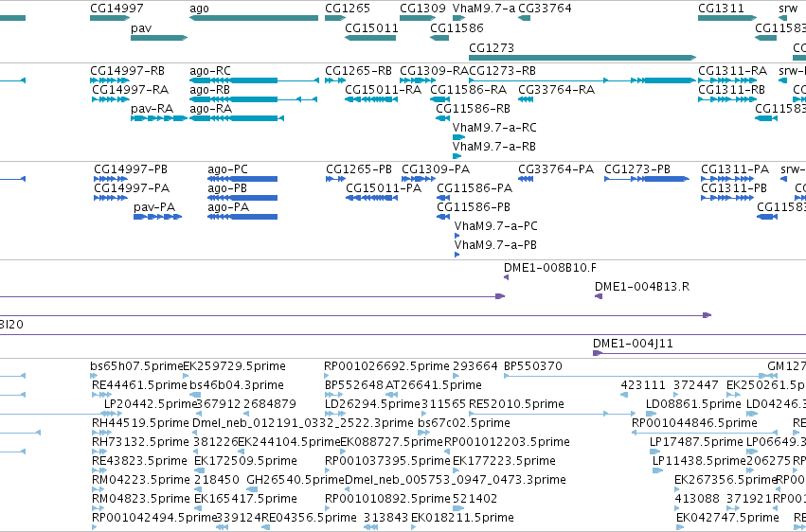Select the CG1309-RA transcript label

[x=435, y=71]
